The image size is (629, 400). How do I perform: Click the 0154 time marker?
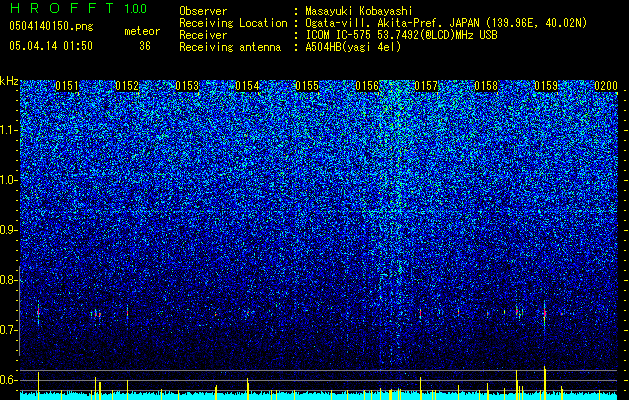(247, 86)
